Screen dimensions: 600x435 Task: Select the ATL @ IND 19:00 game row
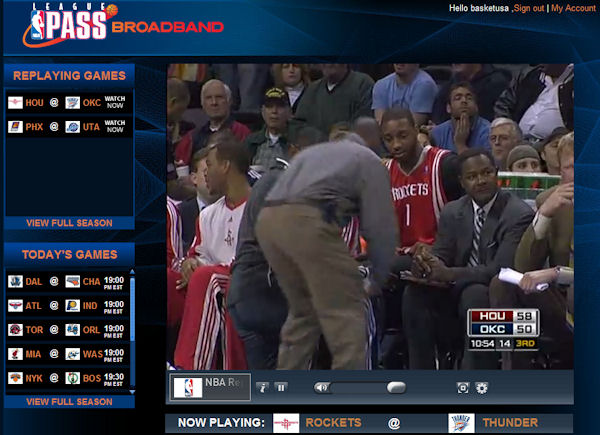68,306
